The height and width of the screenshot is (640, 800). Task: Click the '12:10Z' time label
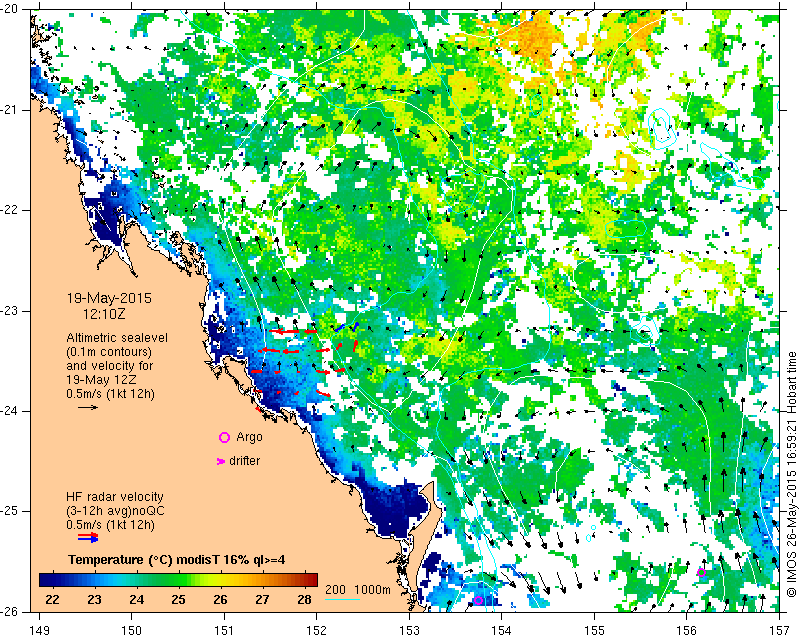(104, 314)
